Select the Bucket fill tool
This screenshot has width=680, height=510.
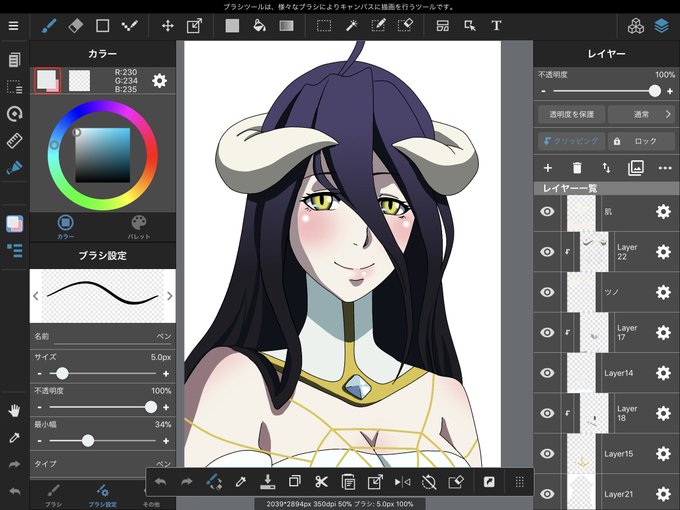pyautogui.click(x=259, y=26)
